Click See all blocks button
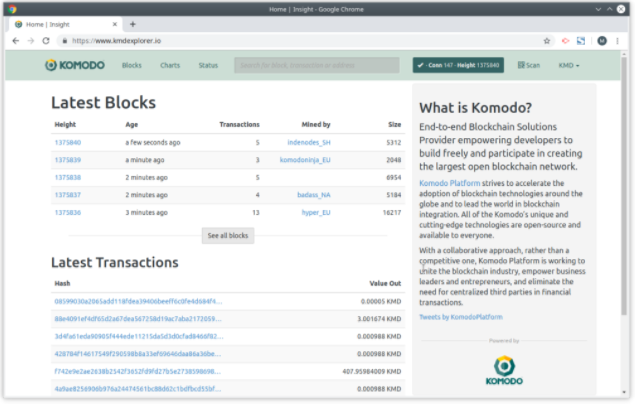Screen dimensions: 635x404 coord(228,236)
